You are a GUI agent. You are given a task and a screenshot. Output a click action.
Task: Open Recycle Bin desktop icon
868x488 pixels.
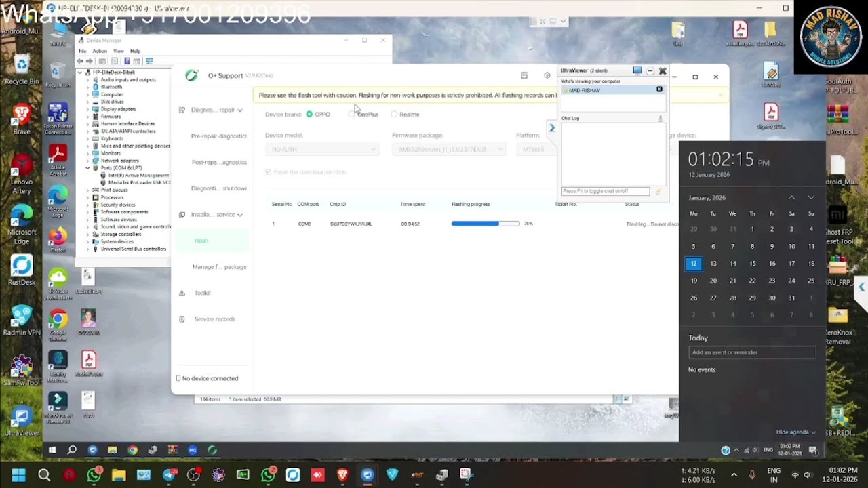pyautogui.click(x=22, y=69)
